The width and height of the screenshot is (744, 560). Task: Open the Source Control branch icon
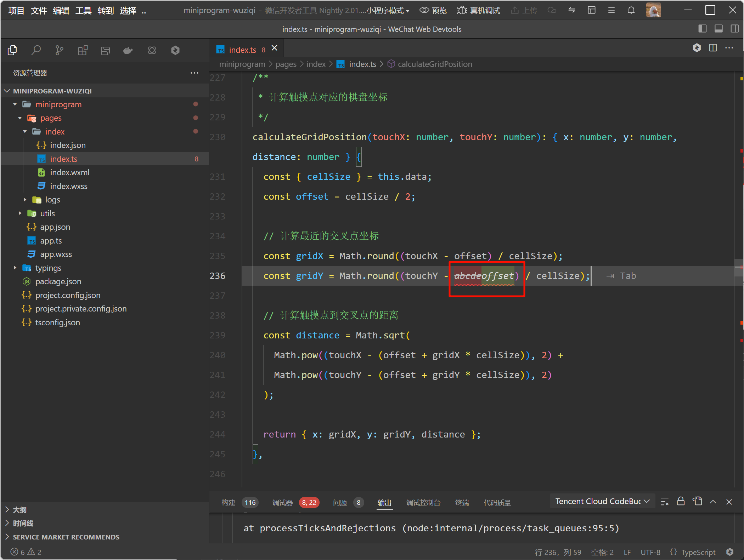point(59,50)
